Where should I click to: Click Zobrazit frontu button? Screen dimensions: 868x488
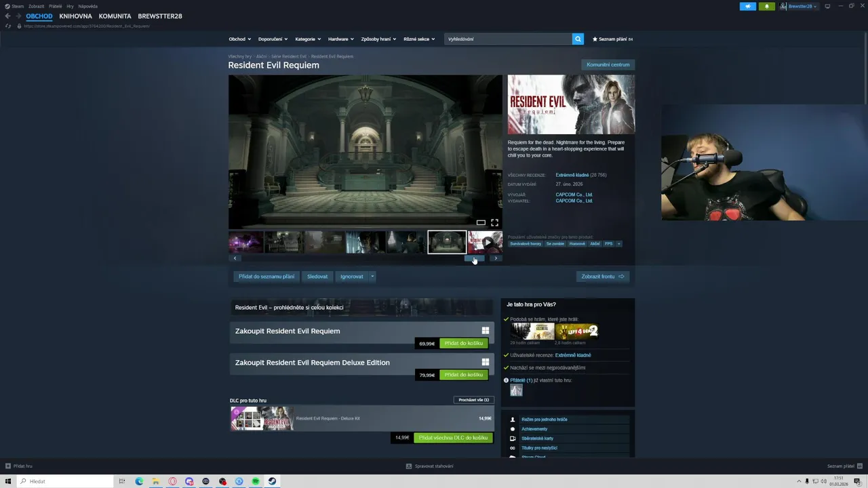tap(603, 277)
